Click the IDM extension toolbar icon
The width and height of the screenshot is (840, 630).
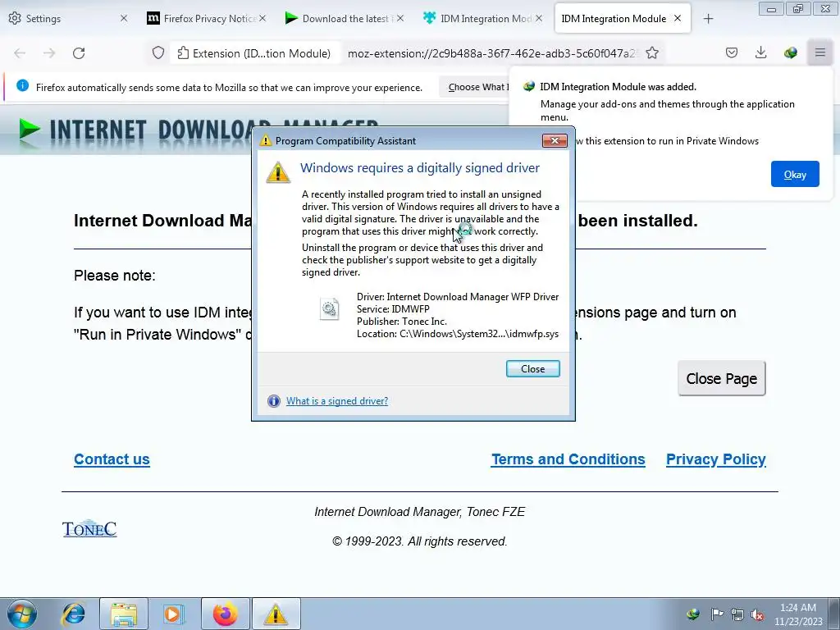[790, 52]
